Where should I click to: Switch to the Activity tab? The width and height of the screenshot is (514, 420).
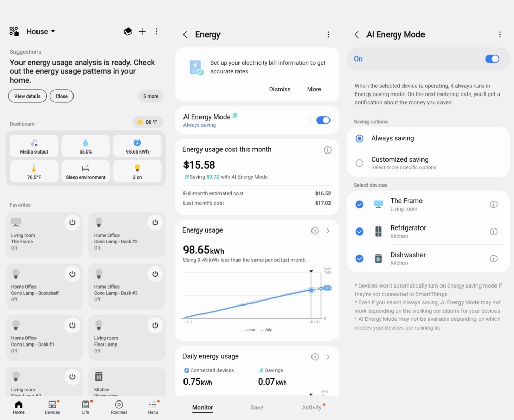click(x=311, y=407)
